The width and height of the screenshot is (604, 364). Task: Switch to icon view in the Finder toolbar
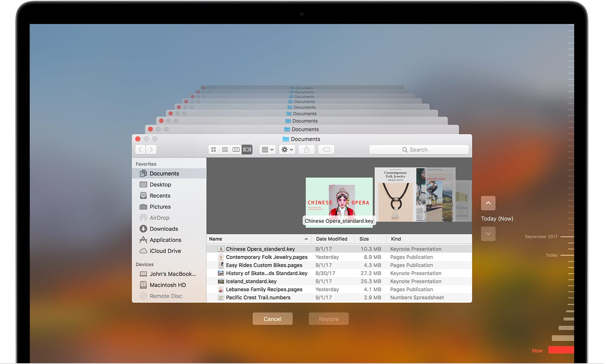point(213,149)
